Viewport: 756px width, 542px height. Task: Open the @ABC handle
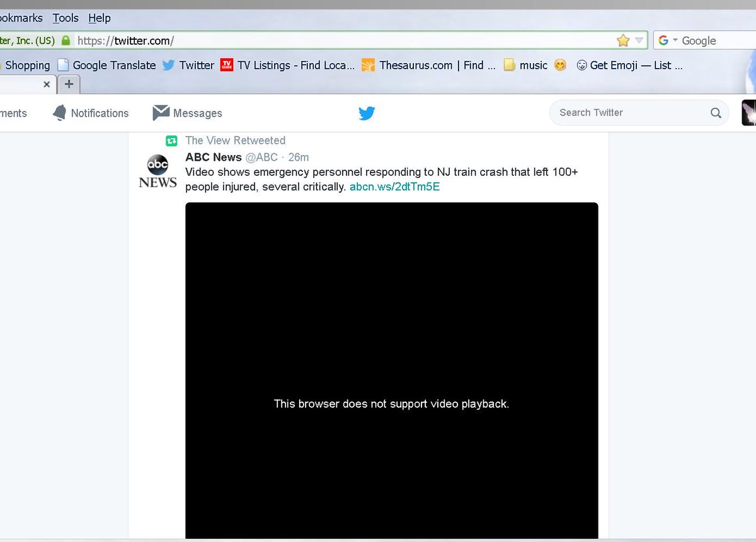click(x=261, y=157)
